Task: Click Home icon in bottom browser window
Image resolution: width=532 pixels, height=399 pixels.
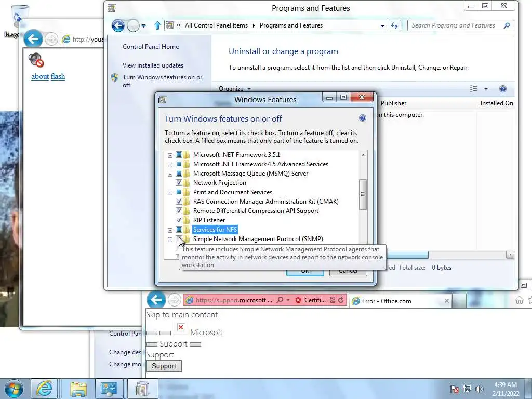Action: (519, 300)
